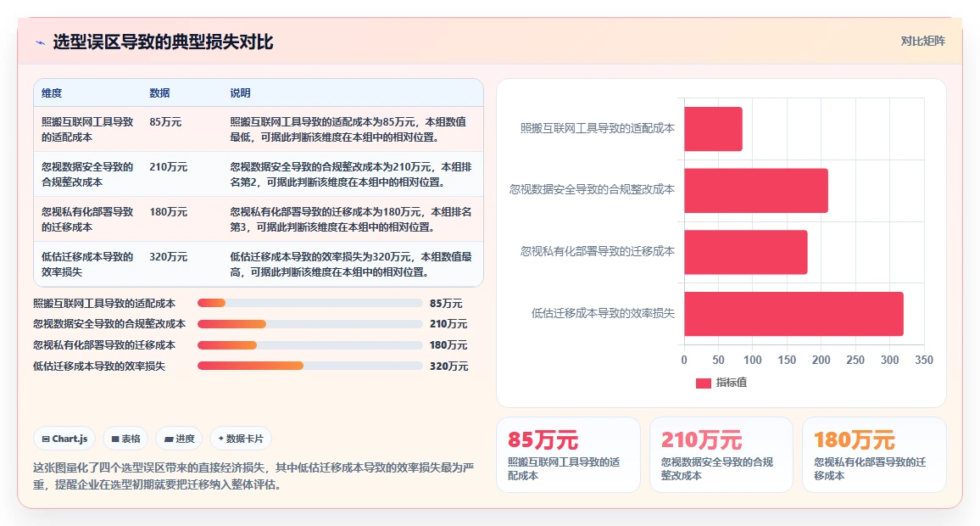Image resolution: width=980 pixels, height=526 pixels.
Task: Select the Chart.js tag chip
Action: click(x=64, y=439)
